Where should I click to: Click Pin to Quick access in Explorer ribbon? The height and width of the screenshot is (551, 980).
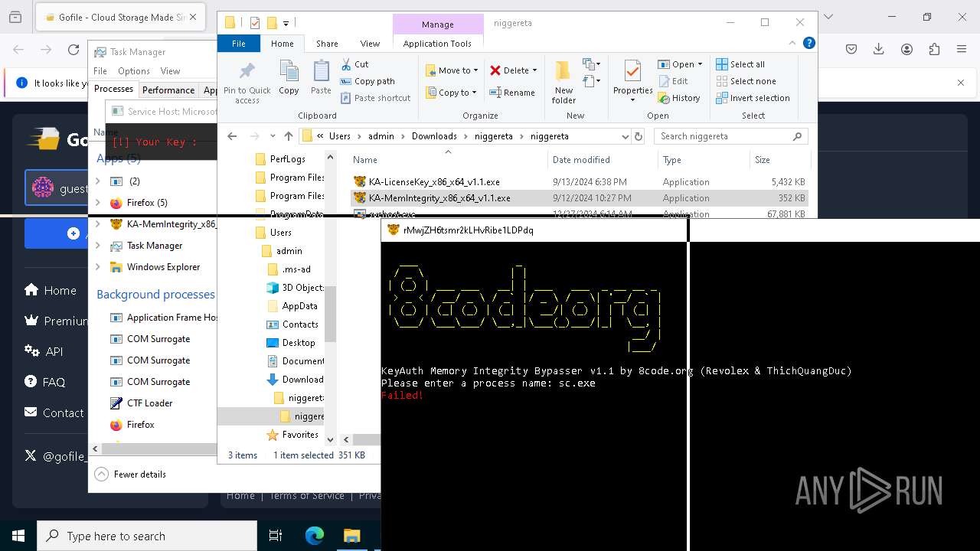pos(247,83)
